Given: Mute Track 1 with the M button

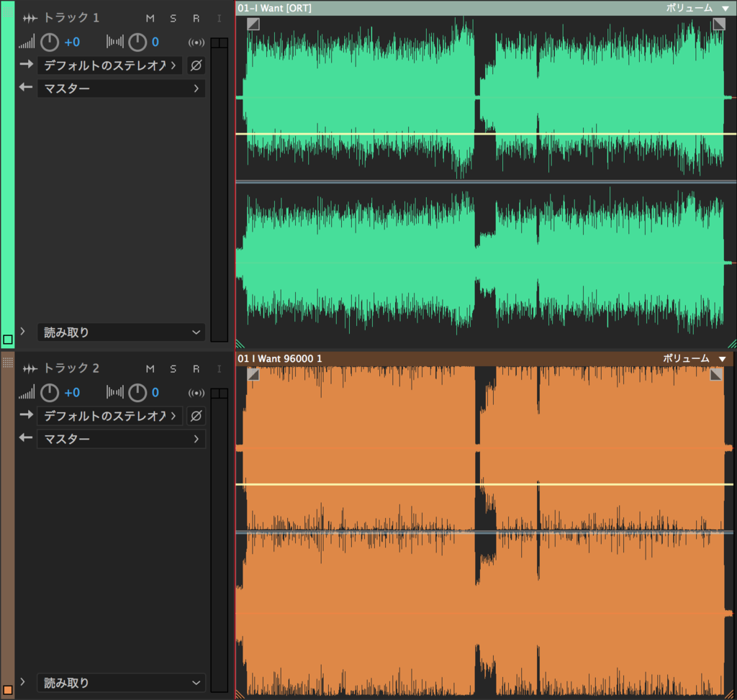Looking at the screenshot, I should [x=150, y=18].
